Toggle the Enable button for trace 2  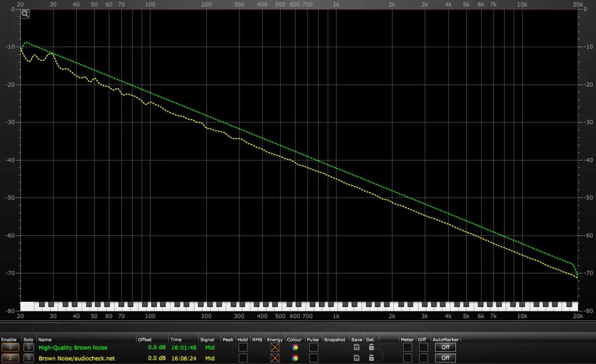click(x=10, y=358)
